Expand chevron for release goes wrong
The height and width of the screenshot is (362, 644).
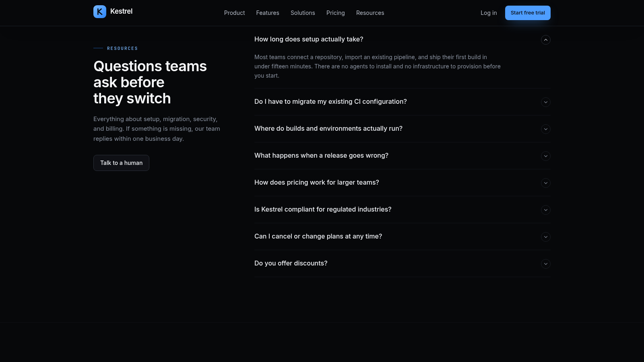pos(546,156)
